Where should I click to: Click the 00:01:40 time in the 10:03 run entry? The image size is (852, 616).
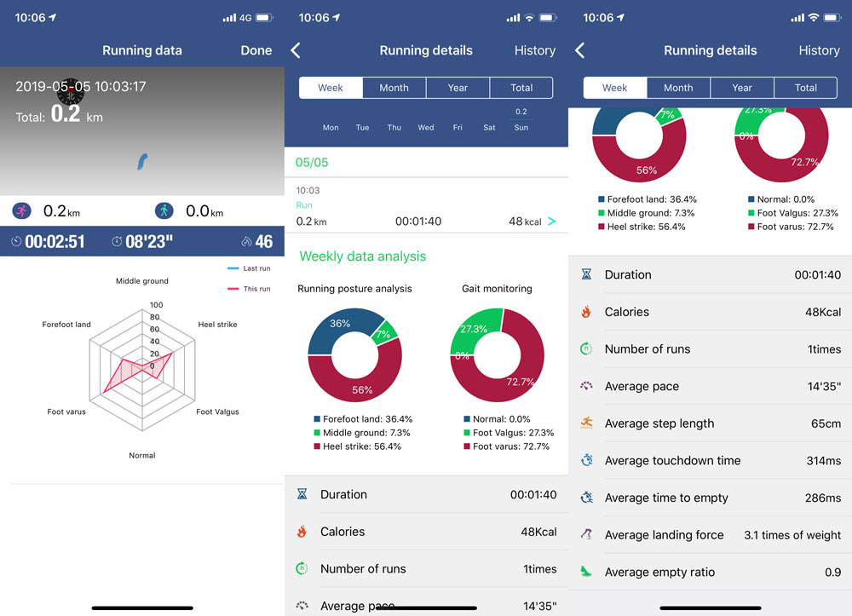coord(417,221)
